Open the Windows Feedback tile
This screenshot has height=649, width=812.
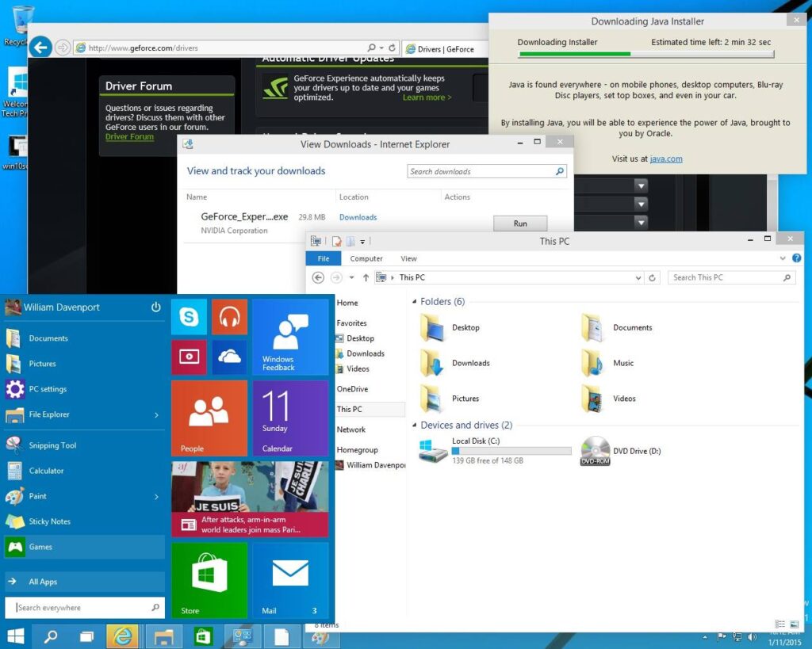[x=290, y=337]
